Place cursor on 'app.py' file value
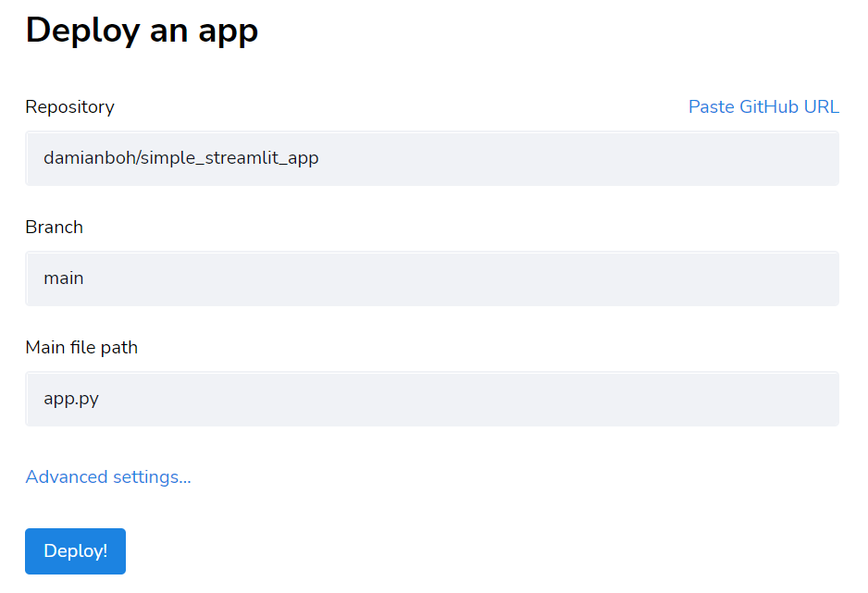 pos(71,400)
